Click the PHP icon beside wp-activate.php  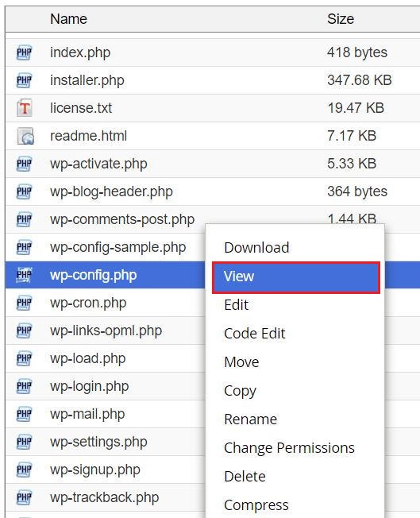[24, 164]
